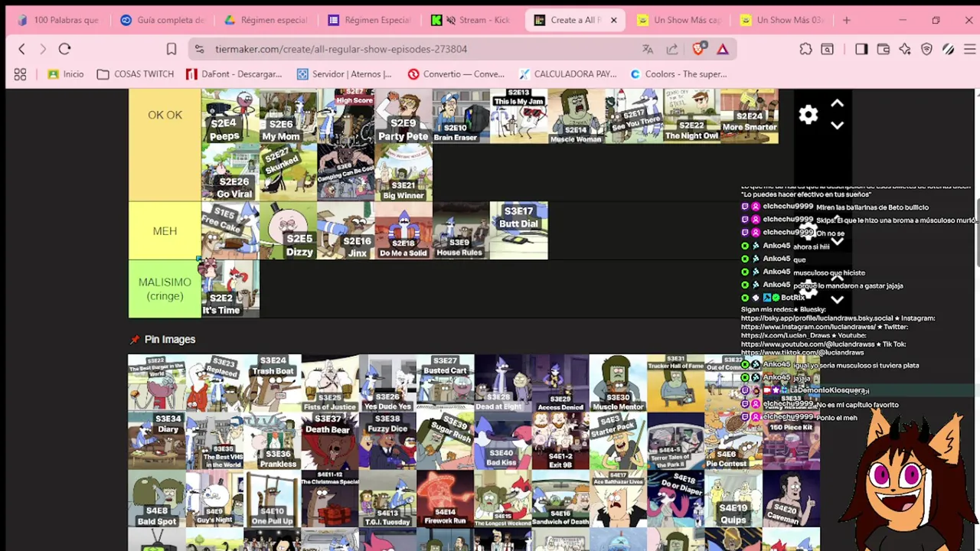The image size is (980, 551).
Task: Select the S4E6 Pie Contest image
Action: 733,441
